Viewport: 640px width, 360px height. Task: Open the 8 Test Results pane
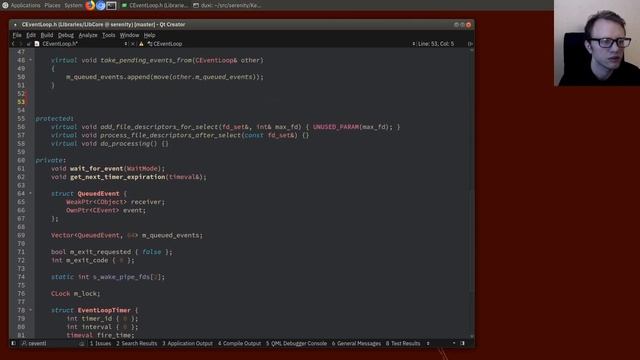click(403, 343)
